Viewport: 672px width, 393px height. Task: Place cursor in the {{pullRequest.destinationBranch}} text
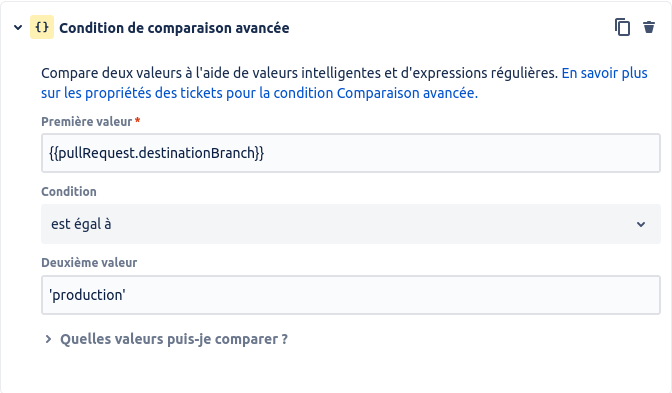[x=156, y=153]
